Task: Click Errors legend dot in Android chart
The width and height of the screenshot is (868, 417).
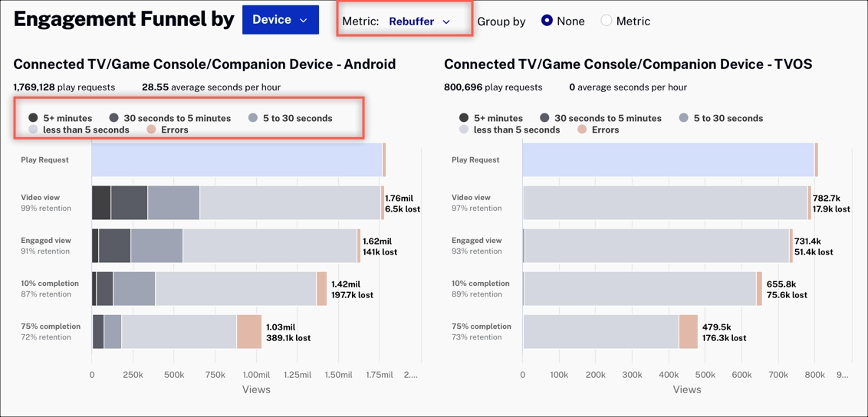Action: pyautogui.click(x=151, y=130)
